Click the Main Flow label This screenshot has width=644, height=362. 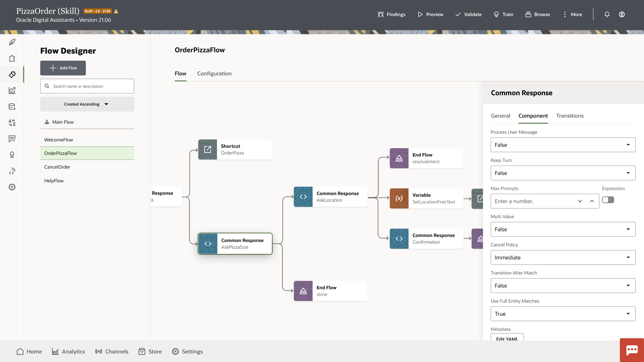click(x=63, y=122)
